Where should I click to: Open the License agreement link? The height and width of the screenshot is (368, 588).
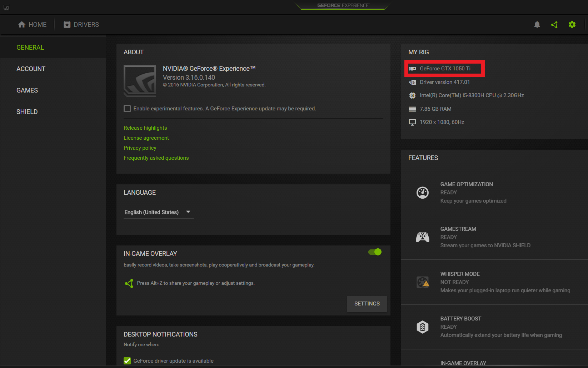pos(146,138)
